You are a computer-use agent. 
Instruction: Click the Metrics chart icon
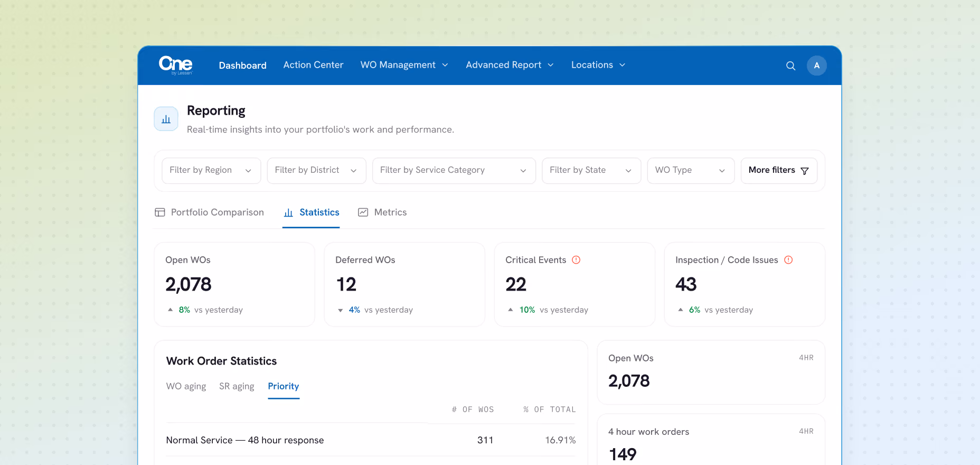click(363, 212)
